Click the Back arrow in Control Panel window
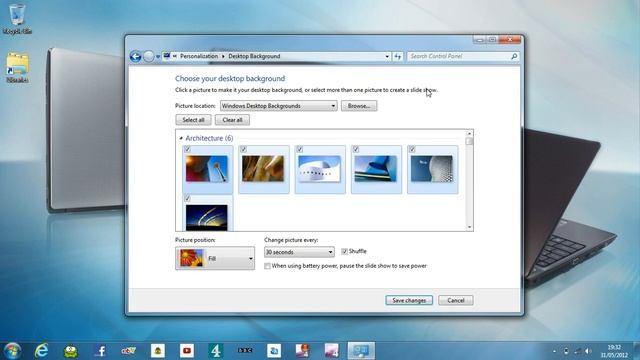Screen dimensions: 640x360 click(136, 56)
